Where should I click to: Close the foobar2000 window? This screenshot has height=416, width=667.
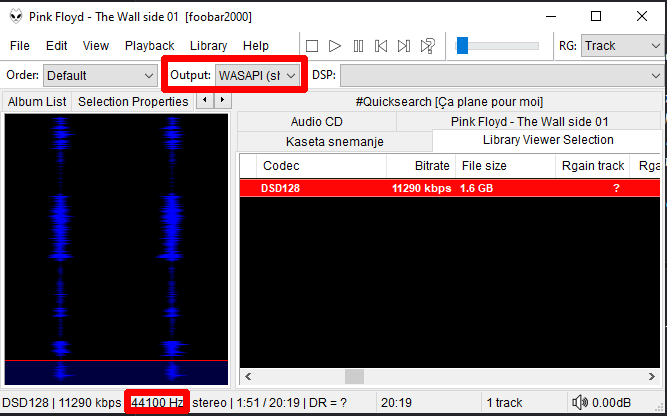(x=641, y=17)
